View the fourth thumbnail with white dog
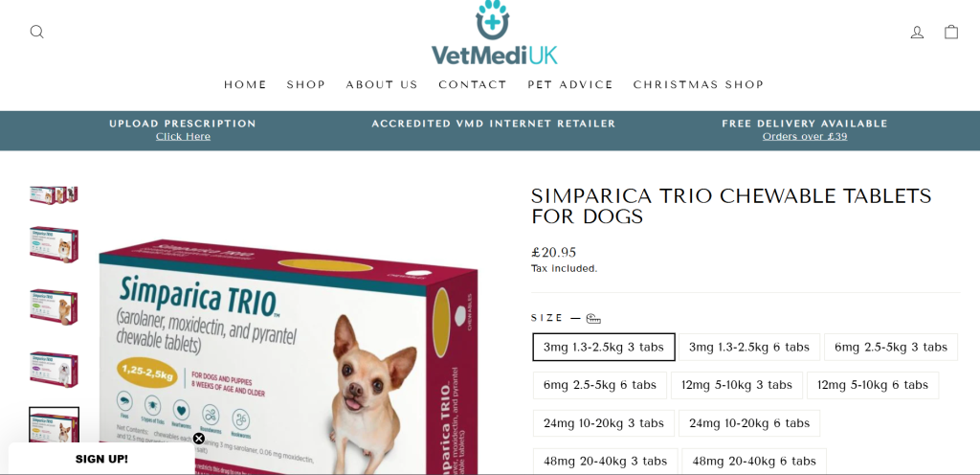980x475 pixels. pyautogui.click(x=54, y=370)
